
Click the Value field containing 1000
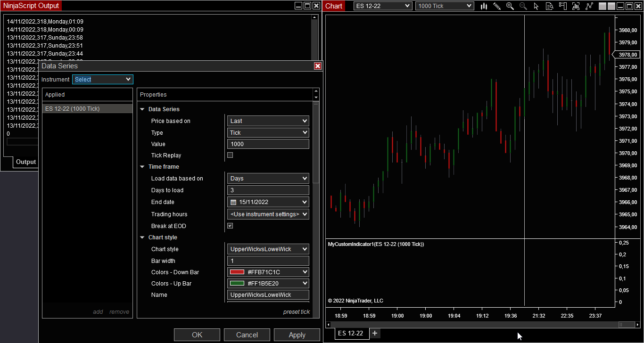coord(268,144)
